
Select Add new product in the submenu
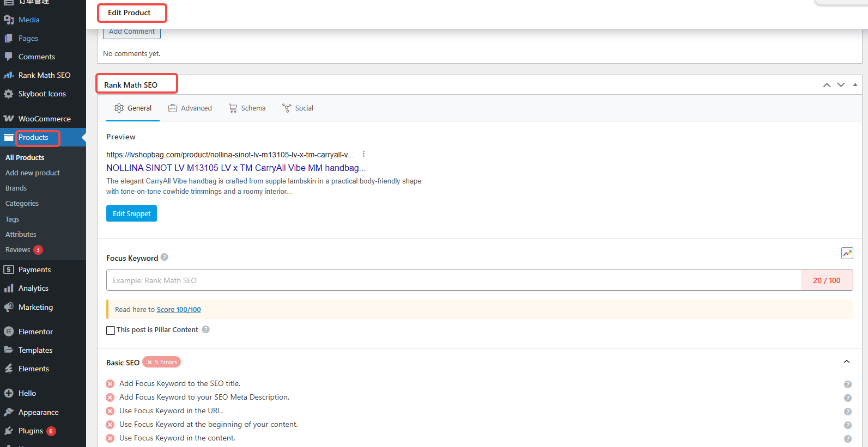(x=33, y=173)
